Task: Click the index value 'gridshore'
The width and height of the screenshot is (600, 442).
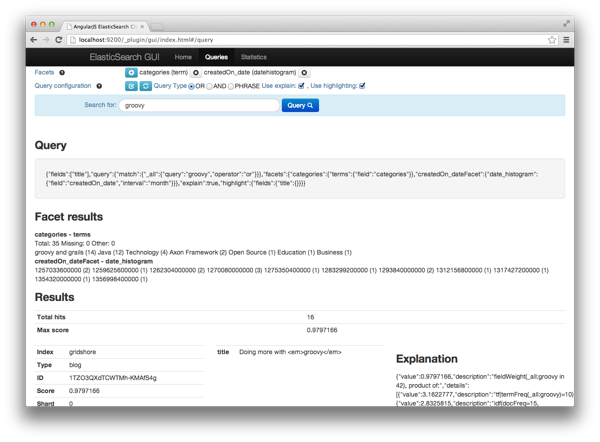Action: pos(82,352)
